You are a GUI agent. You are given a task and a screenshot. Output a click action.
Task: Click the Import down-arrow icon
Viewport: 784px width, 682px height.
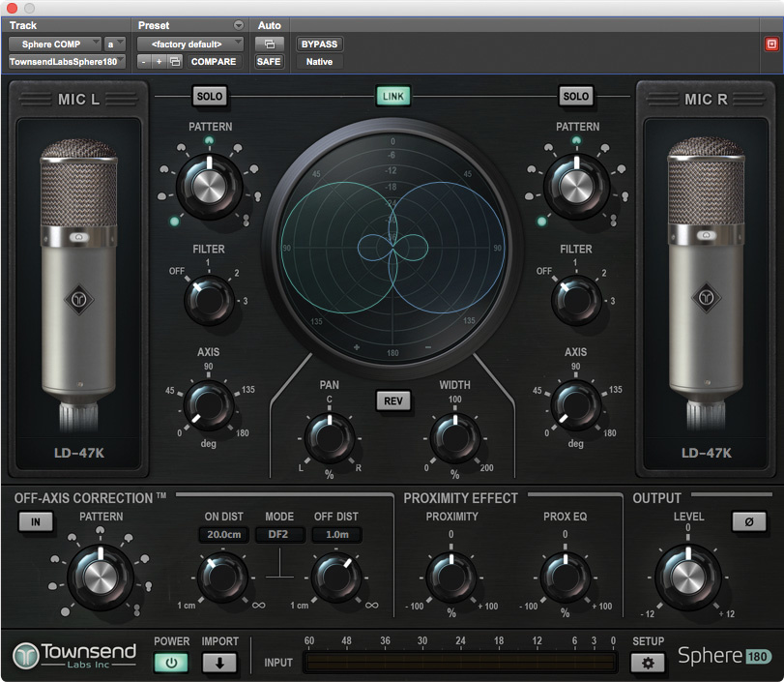[219, 663]
